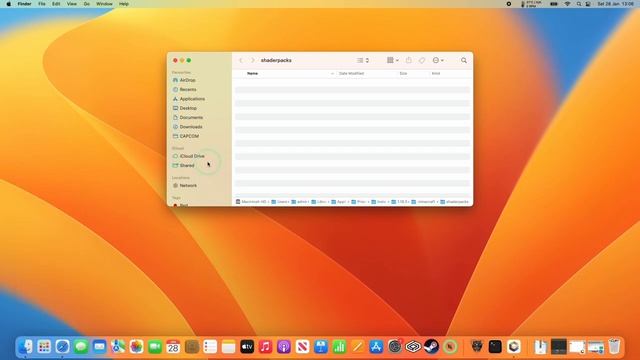The width and height of the screenshot is (640, 360).
Task: Click the Finder back arrow
Action: click(241, 60)
